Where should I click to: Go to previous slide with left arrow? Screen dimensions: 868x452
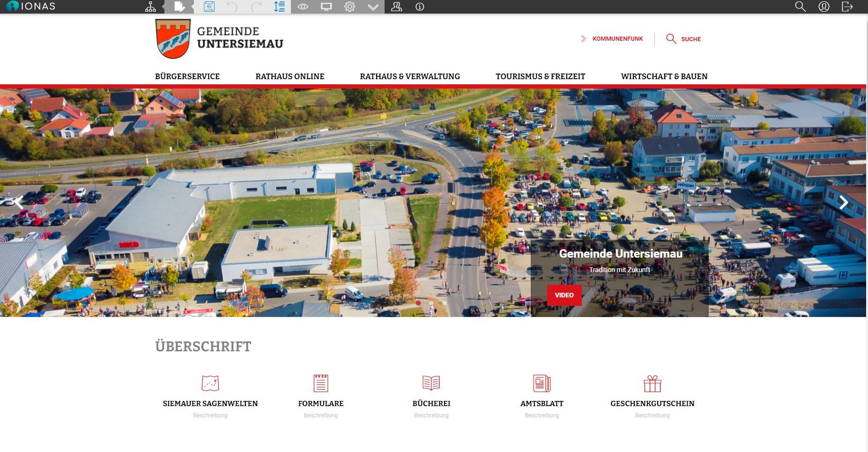click(x=19, y=202)
